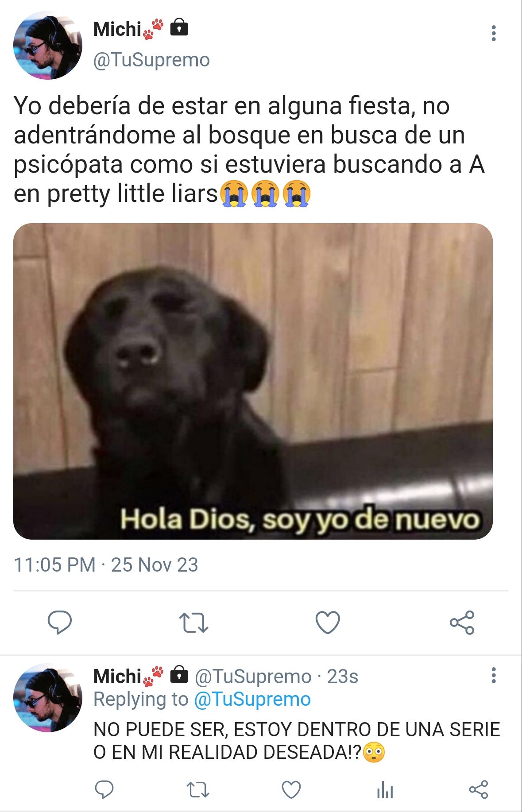Viewport: 522px width, 812px height.
Task: Reply to the main tweet
Action: pyautogui.click(x=60, y=623)
